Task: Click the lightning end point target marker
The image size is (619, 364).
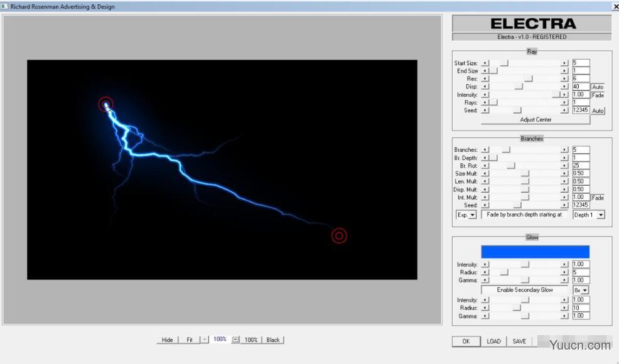Action: tap(339, 236)
